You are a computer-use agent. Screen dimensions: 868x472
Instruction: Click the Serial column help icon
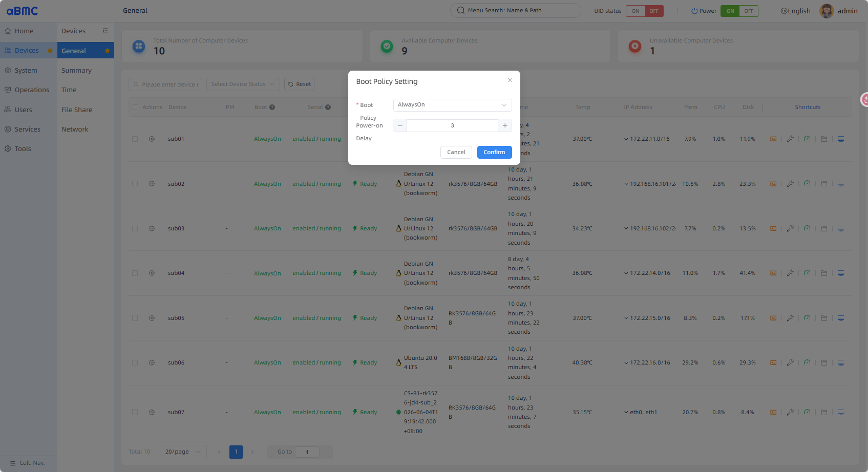(328, 108)
